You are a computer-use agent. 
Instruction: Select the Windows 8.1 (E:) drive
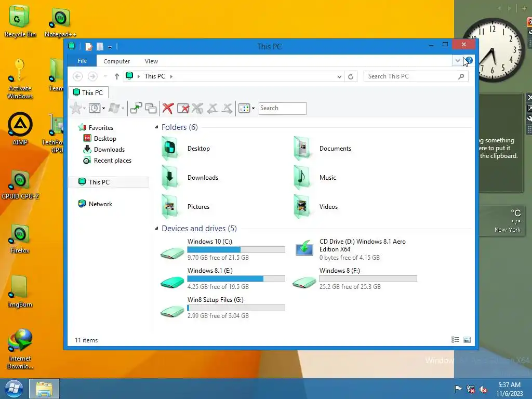(x=222, y=279)
